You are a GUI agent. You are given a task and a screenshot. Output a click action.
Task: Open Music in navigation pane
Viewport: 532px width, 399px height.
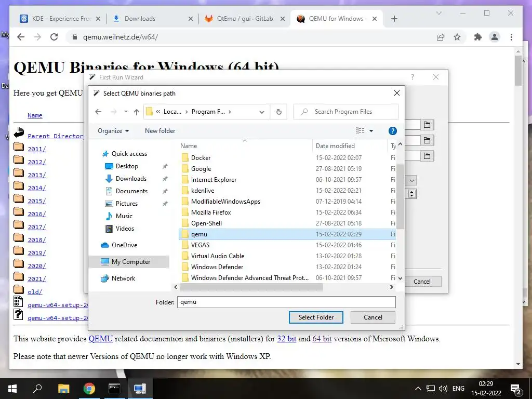coord(124,216)
